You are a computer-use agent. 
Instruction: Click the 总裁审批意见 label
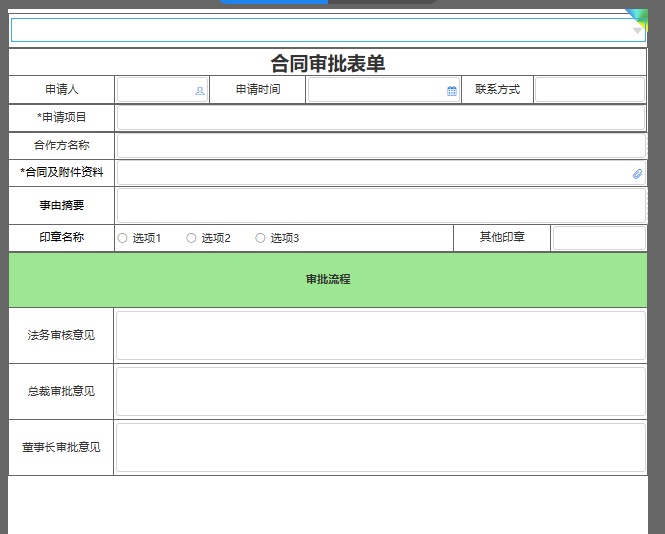pyautogui.click(x=61, y=391)
